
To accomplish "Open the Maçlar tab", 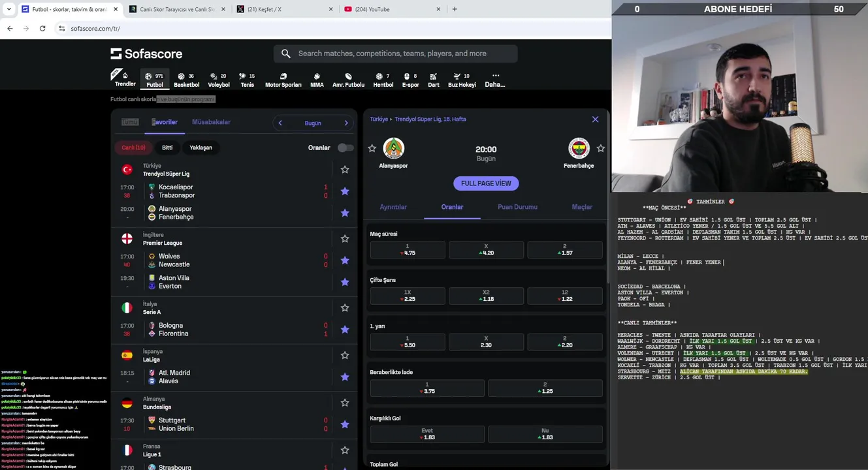I will (x=582, y=207).
